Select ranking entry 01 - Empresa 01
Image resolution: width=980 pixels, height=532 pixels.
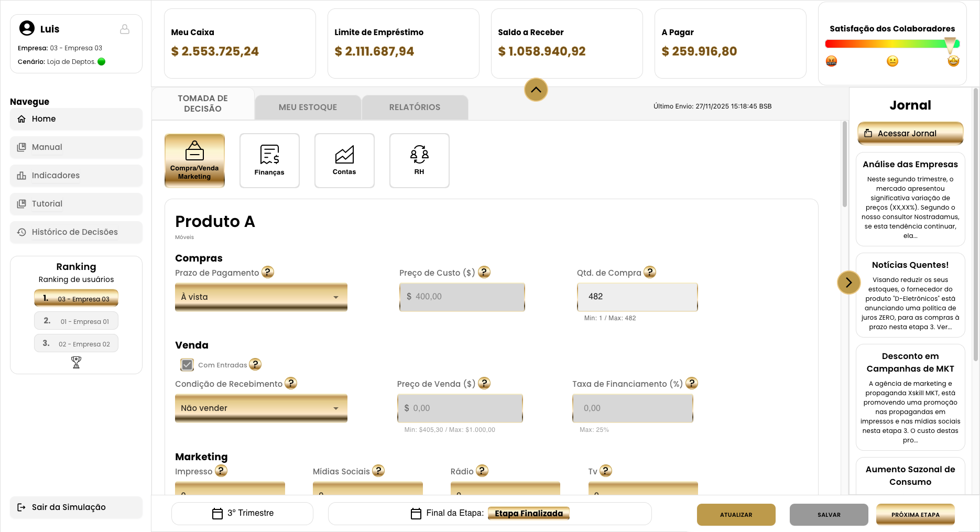76,321
